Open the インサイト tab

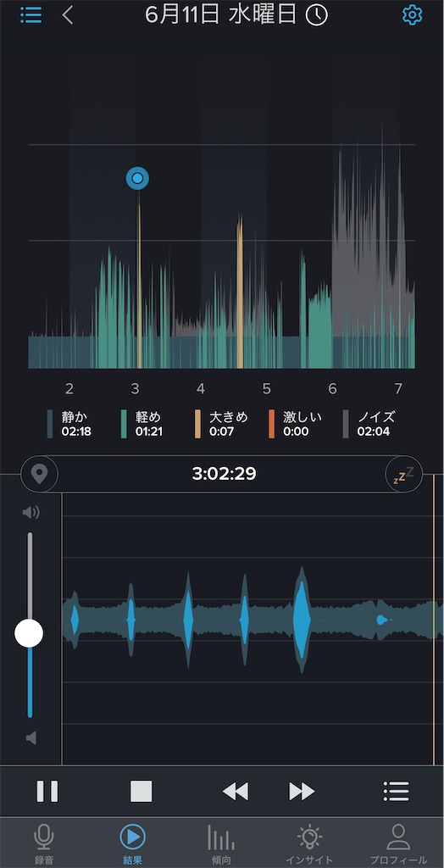coord(309,843)
